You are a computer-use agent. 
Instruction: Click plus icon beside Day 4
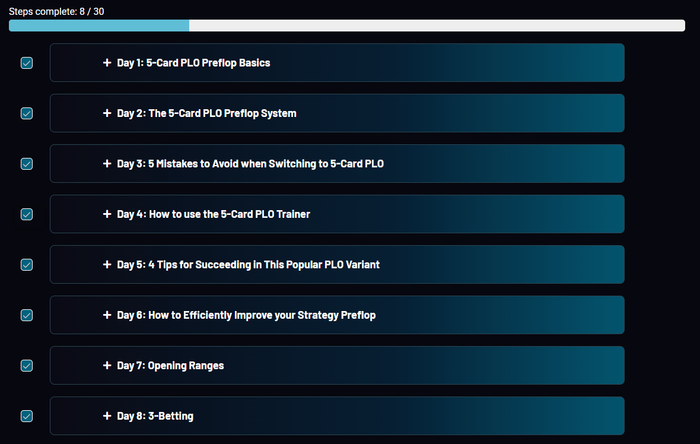tap(107, 214)
